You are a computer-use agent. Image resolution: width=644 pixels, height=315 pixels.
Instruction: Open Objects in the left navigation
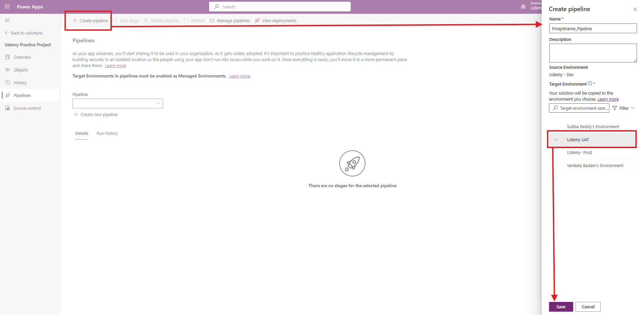click(x=30, y=70)
